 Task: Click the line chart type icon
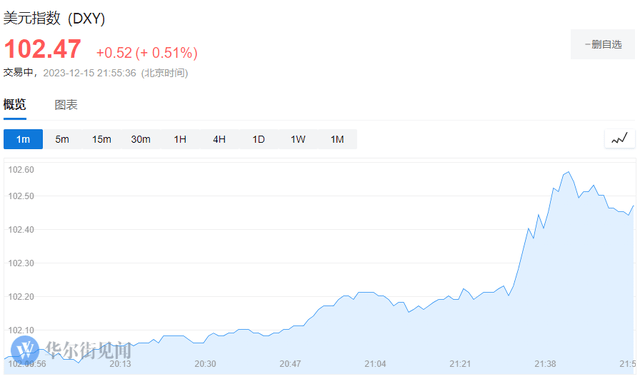coord(619,139)
